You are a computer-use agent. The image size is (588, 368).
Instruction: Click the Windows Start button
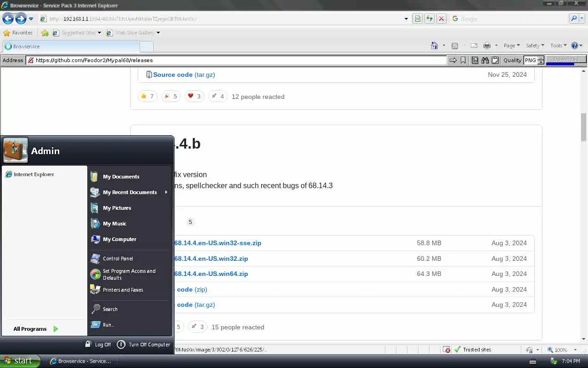point(20,361)
